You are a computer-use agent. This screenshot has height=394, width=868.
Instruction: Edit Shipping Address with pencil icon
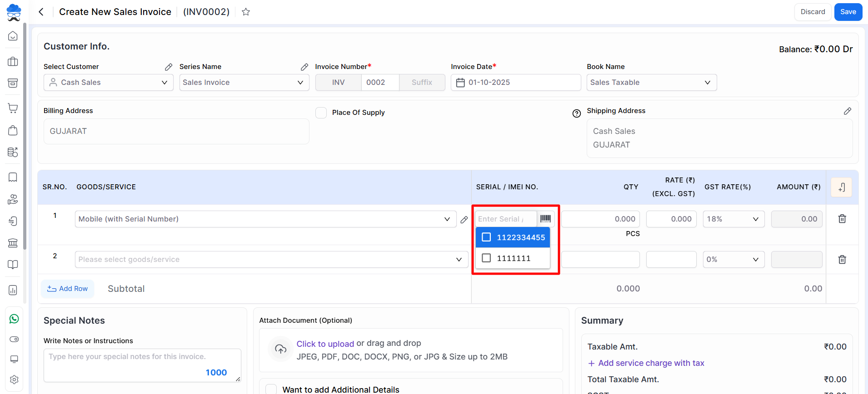847,111
